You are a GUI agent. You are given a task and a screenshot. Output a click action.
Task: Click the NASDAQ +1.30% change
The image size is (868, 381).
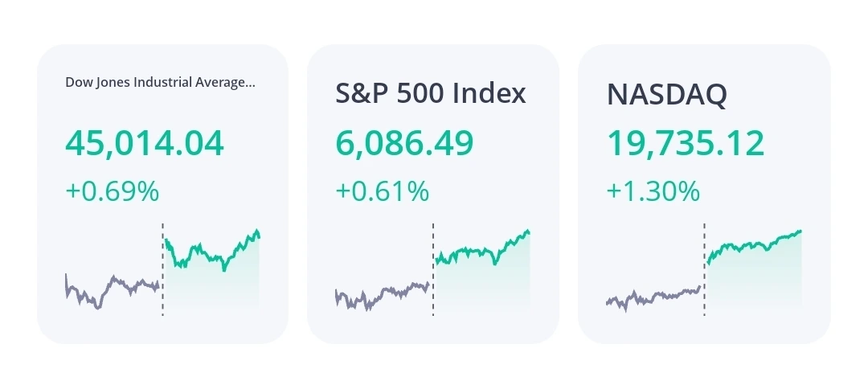click(653, 191)
